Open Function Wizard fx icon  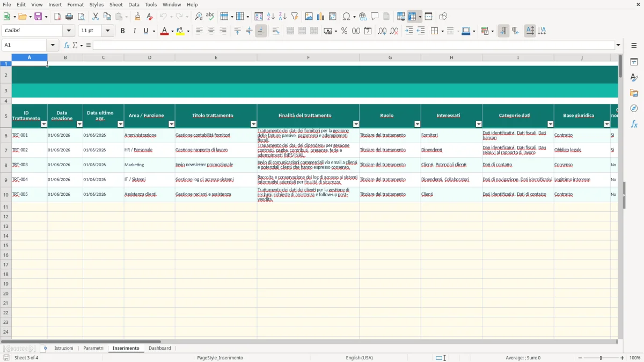67,45
